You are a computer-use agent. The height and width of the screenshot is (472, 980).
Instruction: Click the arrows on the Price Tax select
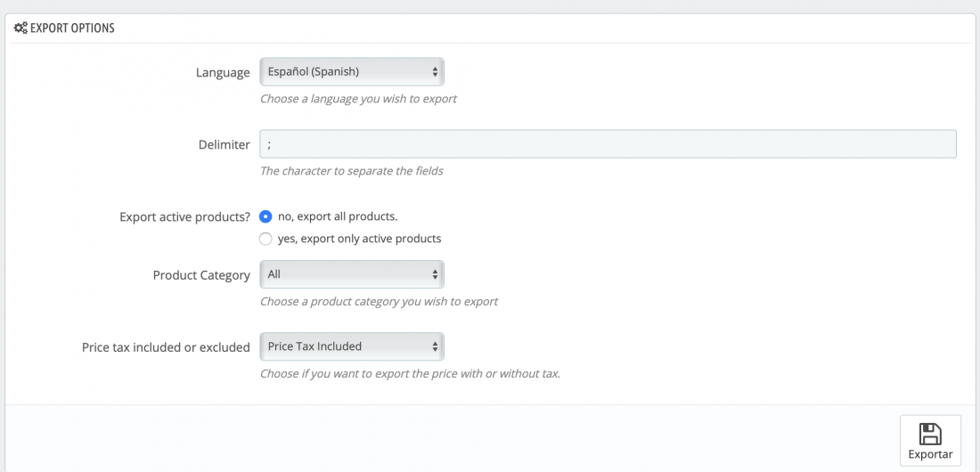tap(435, 346)
